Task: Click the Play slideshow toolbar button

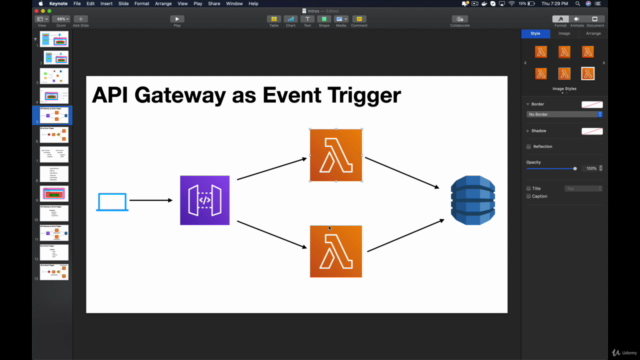Action: (177, 19)
